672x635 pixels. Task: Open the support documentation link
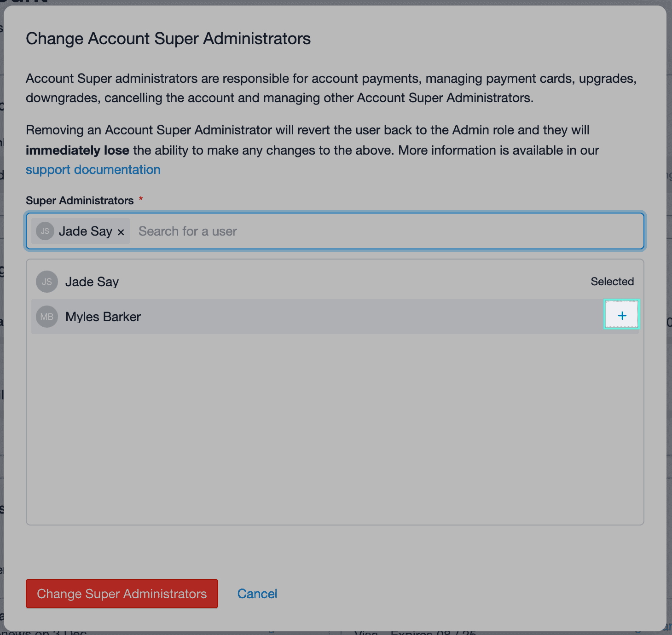click(x=93, y=170)
